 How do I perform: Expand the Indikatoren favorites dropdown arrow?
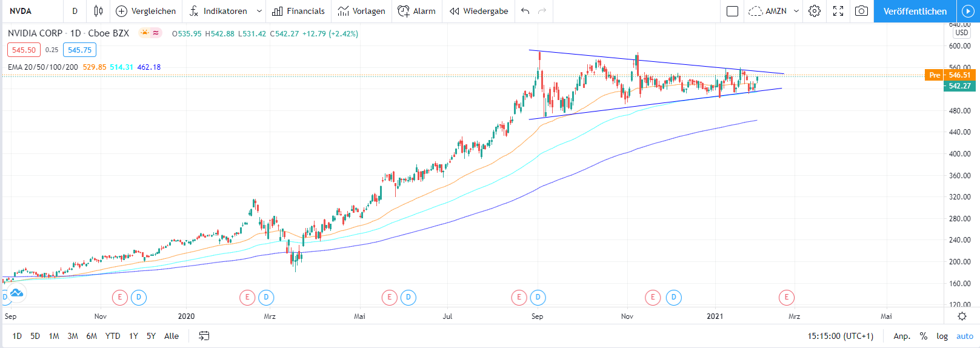pos(259,11)
